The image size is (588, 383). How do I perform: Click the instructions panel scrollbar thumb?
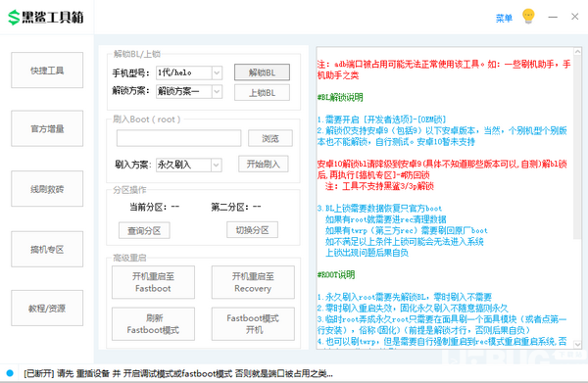tap(577, 148)
